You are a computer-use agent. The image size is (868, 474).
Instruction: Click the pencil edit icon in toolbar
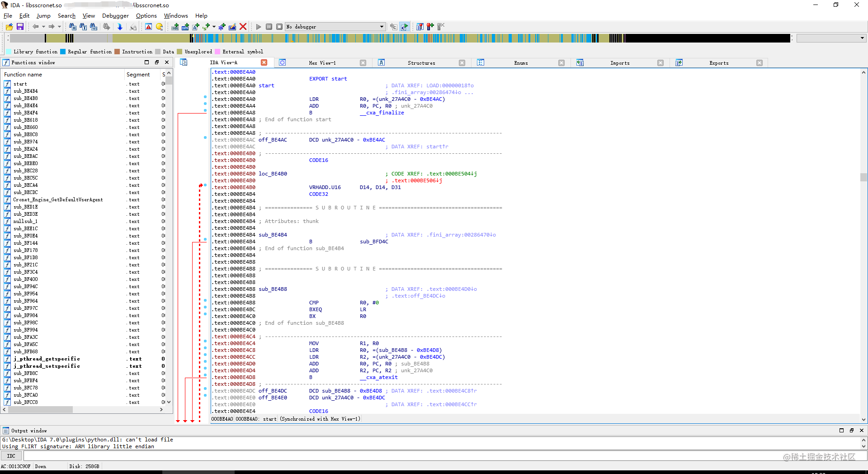point(232,27)
